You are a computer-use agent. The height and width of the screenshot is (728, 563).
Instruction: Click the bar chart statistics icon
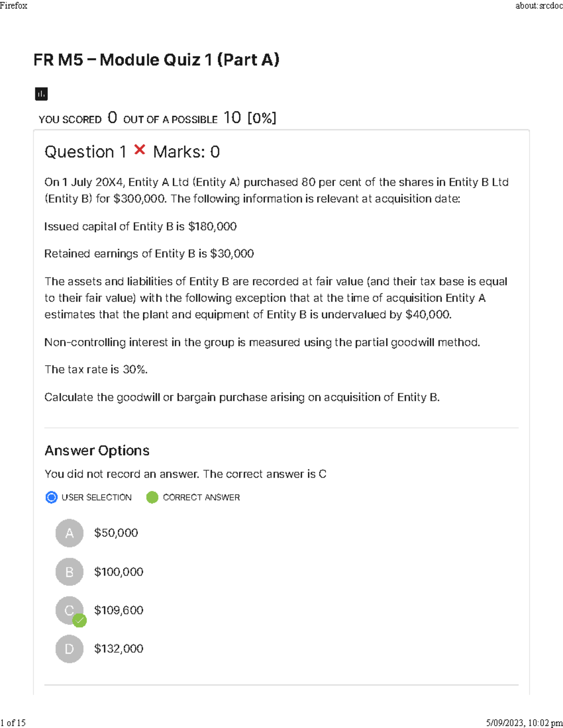click(41, 94)
